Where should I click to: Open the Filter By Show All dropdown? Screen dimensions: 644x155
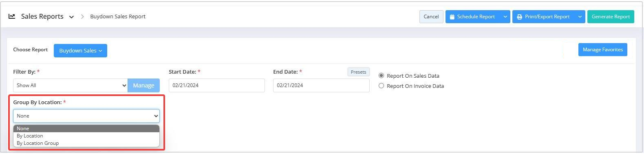point(71,85)
